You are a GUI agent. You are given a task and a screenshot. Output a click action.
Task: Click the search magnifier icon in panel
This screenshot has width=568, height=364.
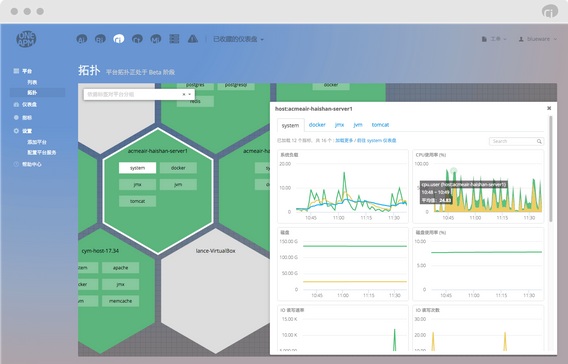(x=539, y=141)
